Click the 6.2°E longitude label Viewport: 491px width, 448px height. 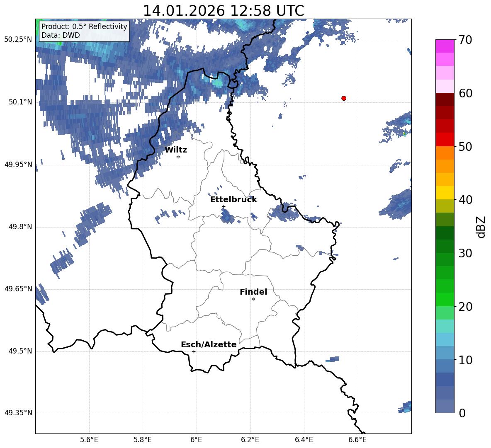[x=250, y=440]
